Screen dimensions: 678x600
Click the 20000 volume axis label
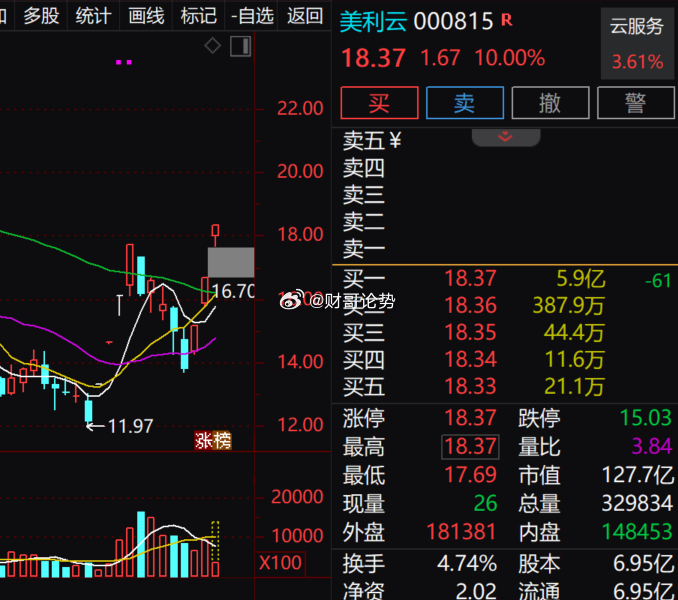click(x=297, y=497)
